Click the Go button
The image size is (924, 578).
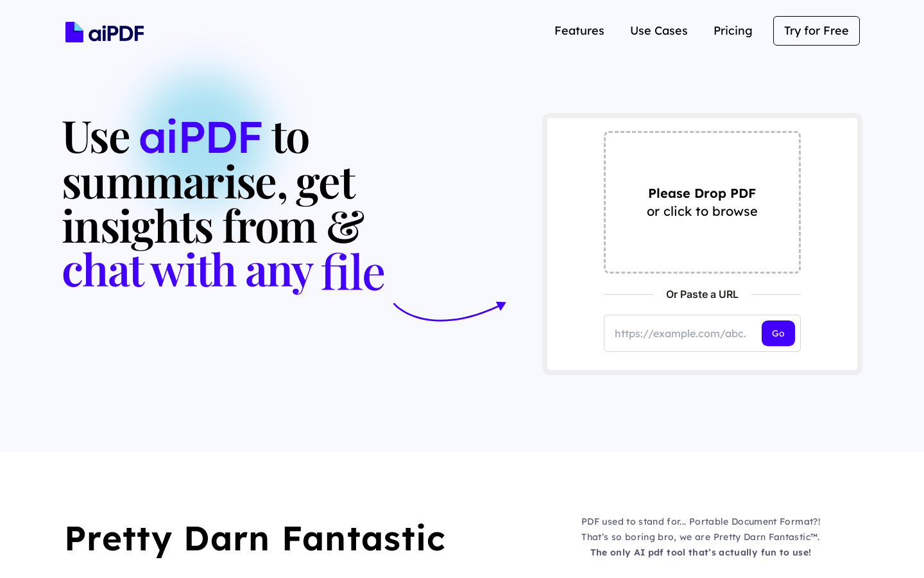pos(778,333)
